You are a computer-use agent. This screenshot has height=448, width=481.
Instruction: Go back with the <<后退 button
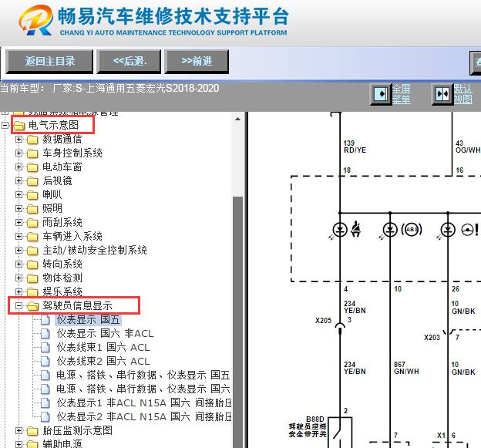(x=129, y=62)
